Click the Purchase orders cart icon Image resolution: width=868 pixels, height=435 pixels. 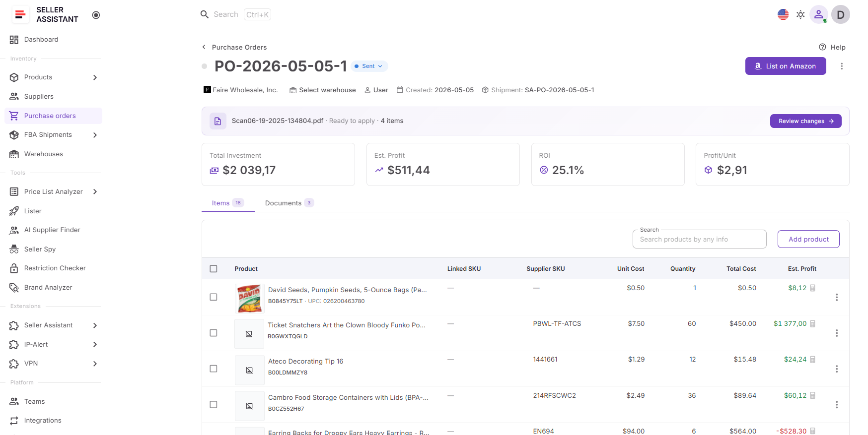pyautogui.click(x=14, y=116)
